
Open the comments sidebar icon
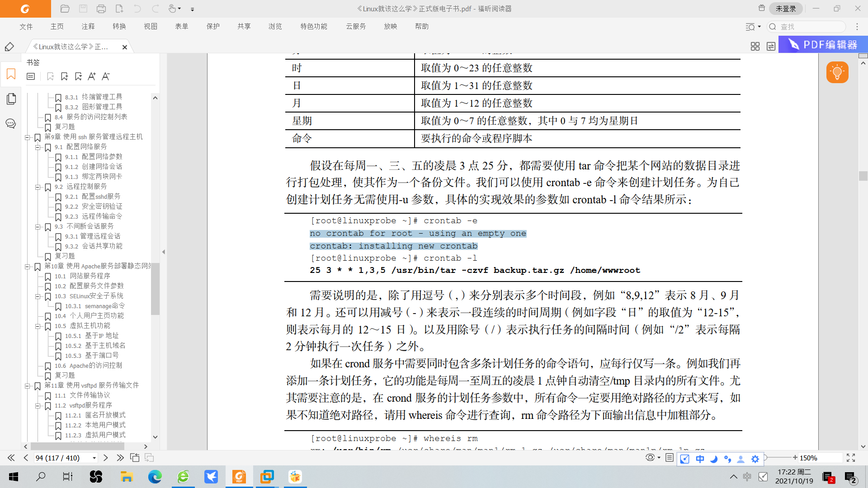tap(11, 123)
